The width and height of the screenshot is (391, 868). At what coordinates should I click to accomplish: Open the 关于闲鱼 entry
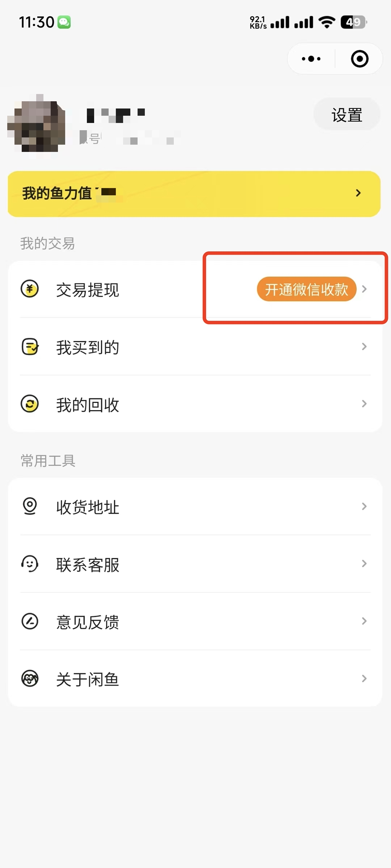point(88,679)
